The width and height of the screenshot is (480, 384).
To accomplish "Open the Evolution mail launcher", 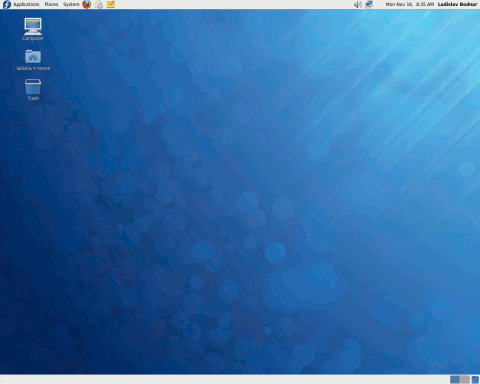I will [99, 4].
